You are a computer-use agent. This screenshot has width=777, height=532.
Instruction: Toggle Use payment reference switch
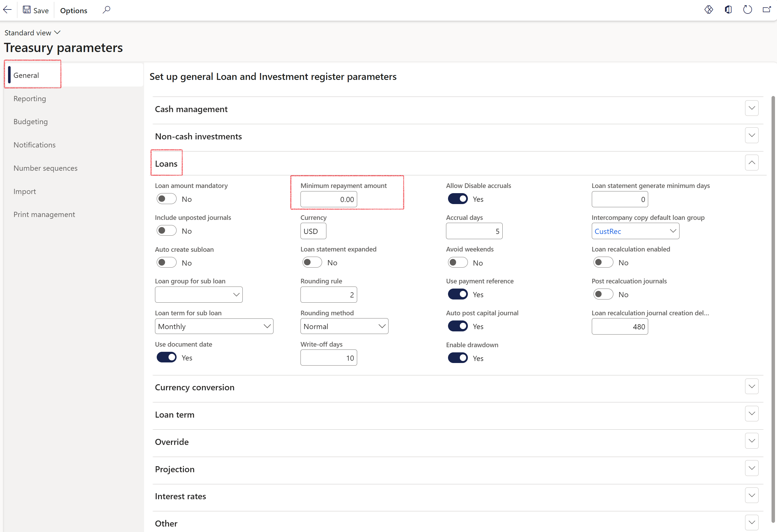(x=458, y=294)
